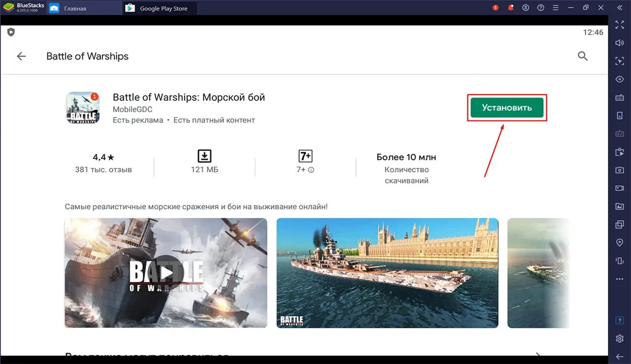Open the media gallery image icon
The height and width of the screenshot is (364, 631).
point(619,206)
